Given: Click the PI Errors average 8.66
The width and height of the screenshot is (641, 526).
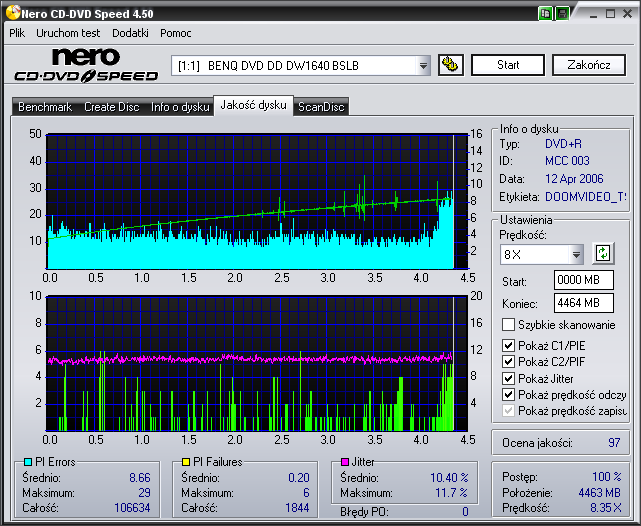Looking at the screenshot, I should (140, 478).
